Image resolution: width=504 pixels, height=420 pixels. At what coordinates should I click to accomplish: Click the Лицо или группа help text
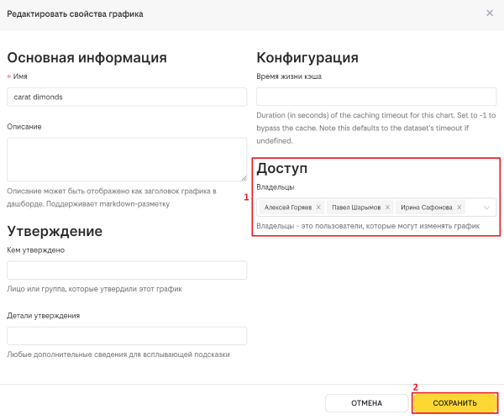click(94, 289)
